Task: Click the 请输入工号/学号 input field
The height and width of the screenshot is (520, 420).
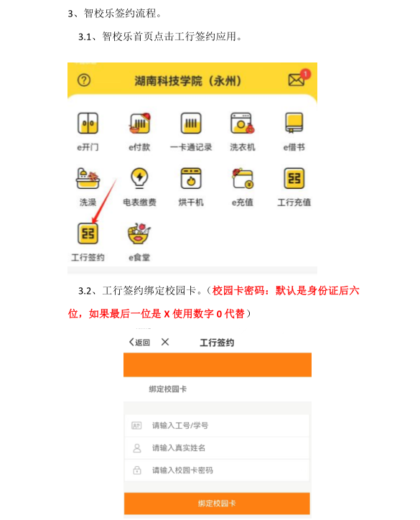Action: coord(217,425)
